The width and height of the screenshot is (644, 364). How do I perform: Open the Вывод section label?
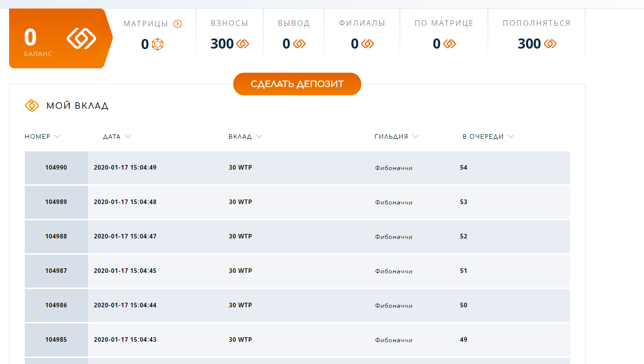(294, 23)
